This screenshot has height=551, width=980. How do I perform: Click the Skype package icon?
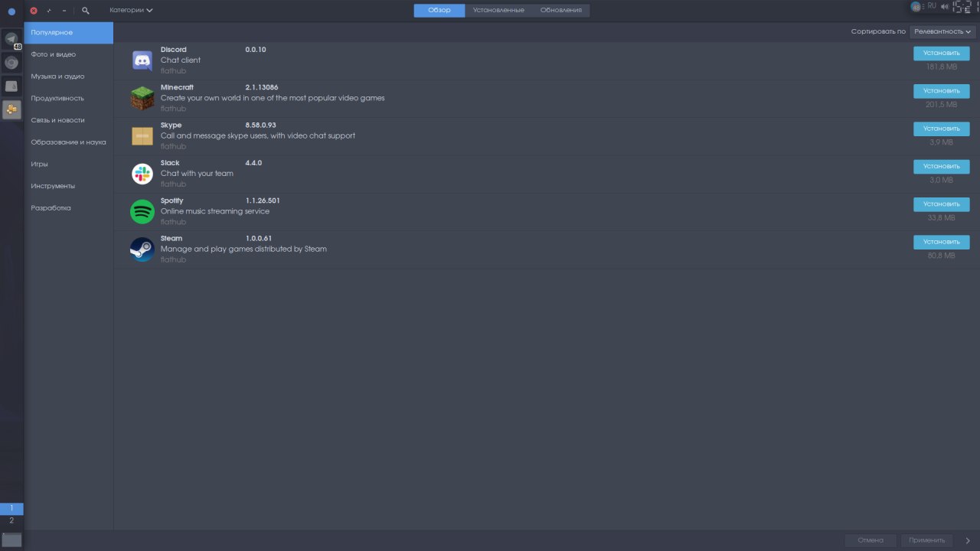click(142, 135)
